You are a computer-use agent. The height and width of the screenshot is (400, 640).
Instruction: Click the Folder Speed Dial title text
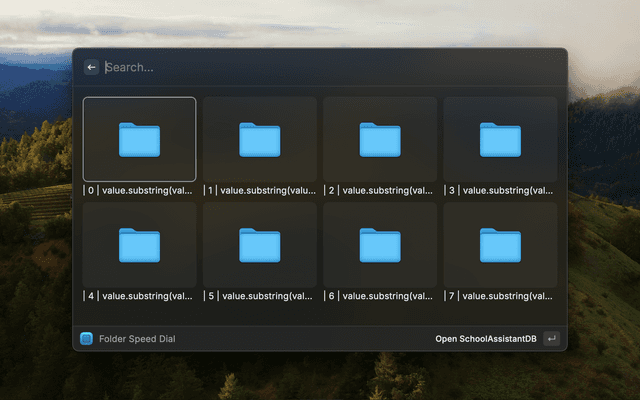click(137, 339)
